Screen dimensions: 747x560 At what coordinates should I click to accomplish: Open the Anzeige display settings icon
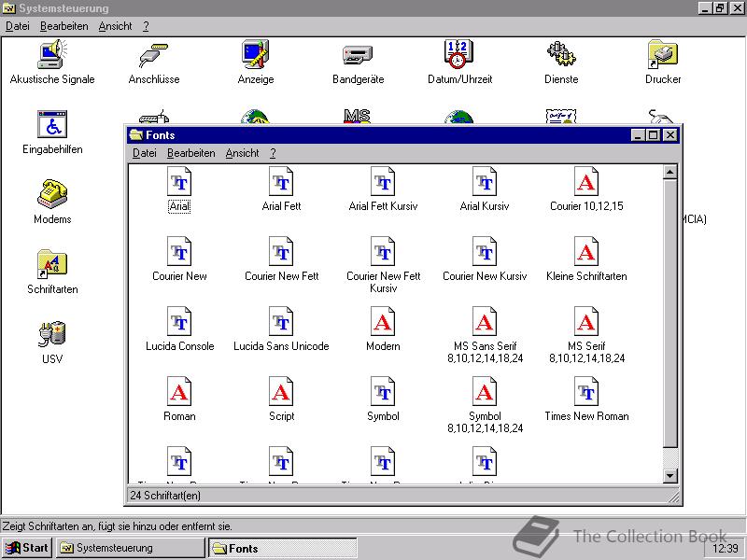click(x=256, y=54)
